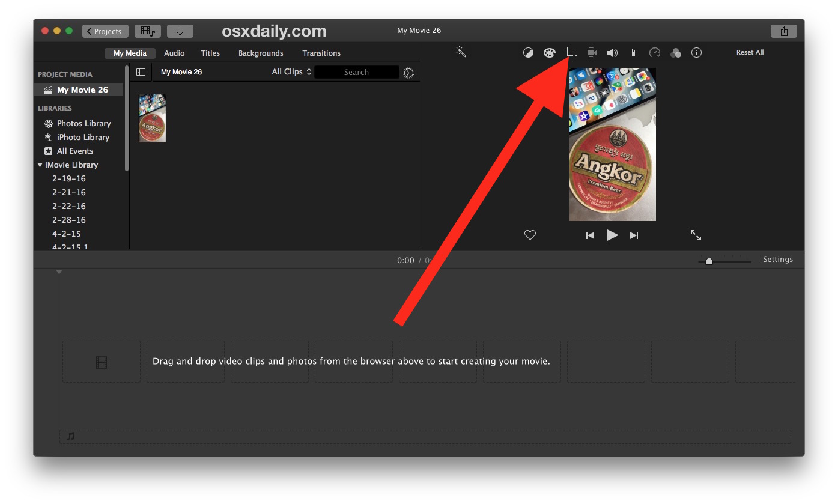Adjust the timeline zoom slider
Viewport: 838px width, 504px height.
point(709,261)
